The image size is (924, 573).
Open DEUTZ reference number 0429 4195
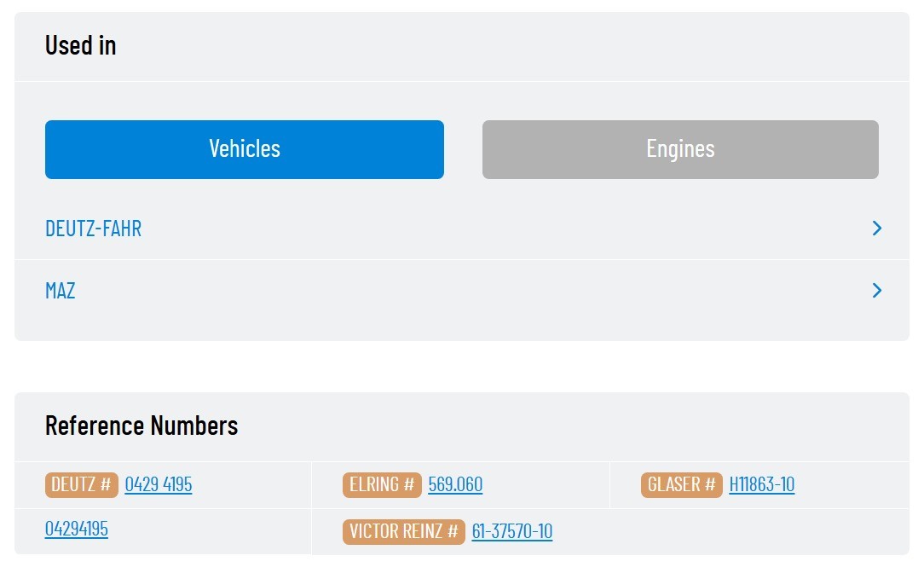tap(159, 484)
